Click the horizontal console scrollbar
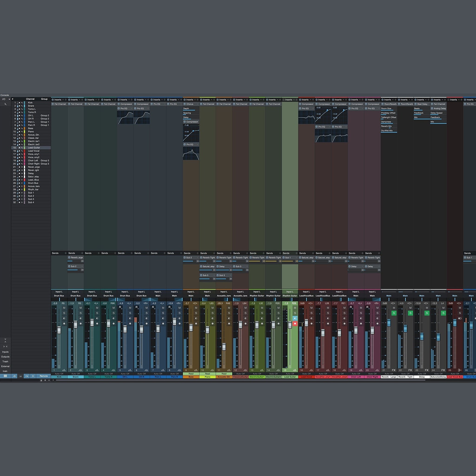The image size is (476, 476). (x=241, y=380)
